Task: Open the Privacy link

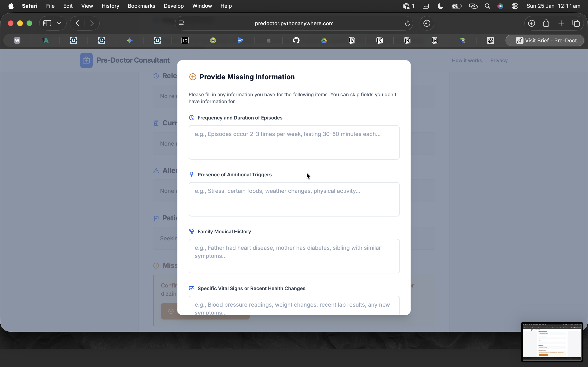Action: pyautogui.click(x=499, y=60)
